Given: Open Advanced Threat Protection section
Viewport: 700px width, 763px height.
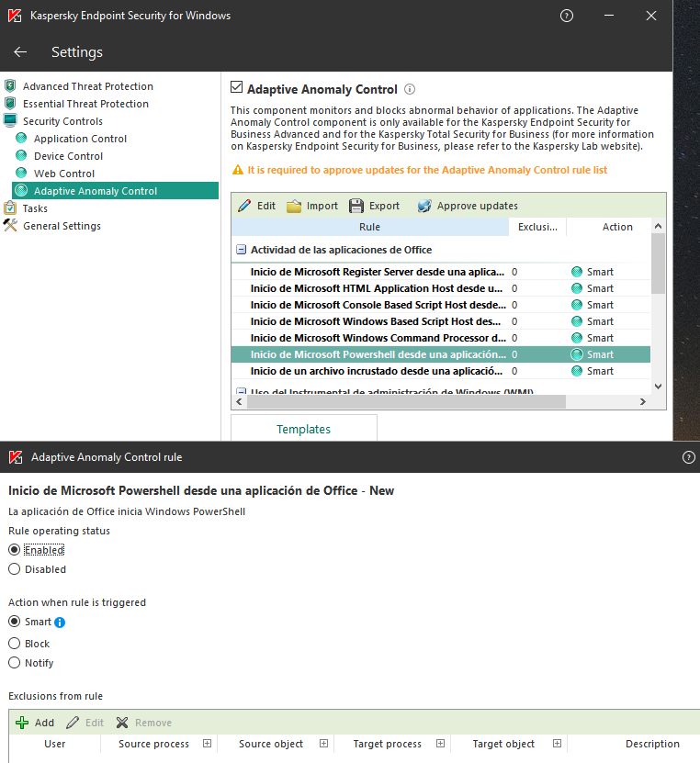Looking at the screenshot, I should coord(87,86).
